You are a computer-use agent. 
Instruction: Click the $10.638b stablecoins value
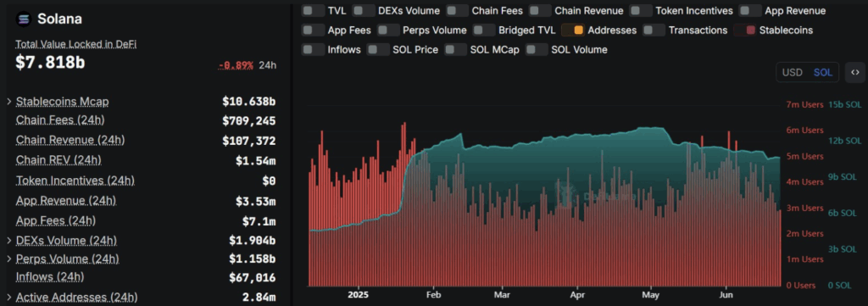pyautogui.click(x=248, y=101)
